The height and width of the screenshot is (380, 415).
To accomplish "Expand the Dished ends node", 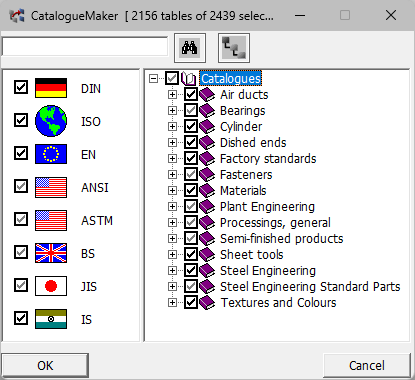I will pyautogui.click(x=172, y=143).
